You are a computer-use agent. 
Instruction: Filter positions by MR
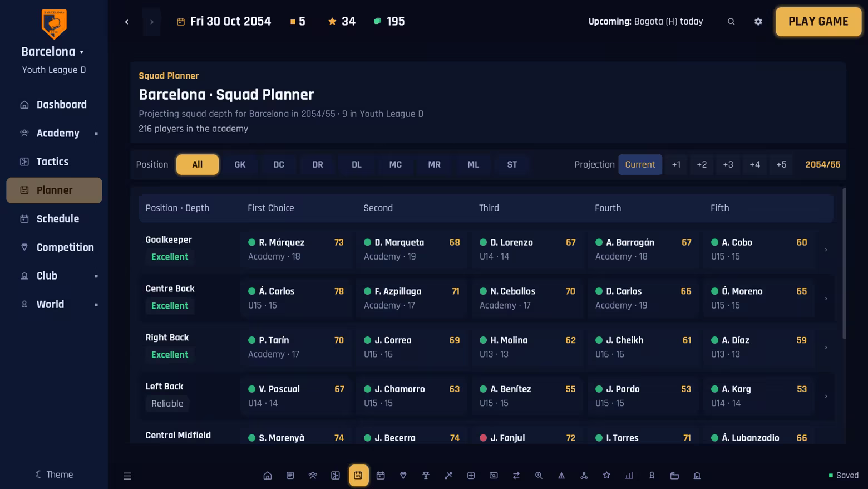tap(435, 164)
